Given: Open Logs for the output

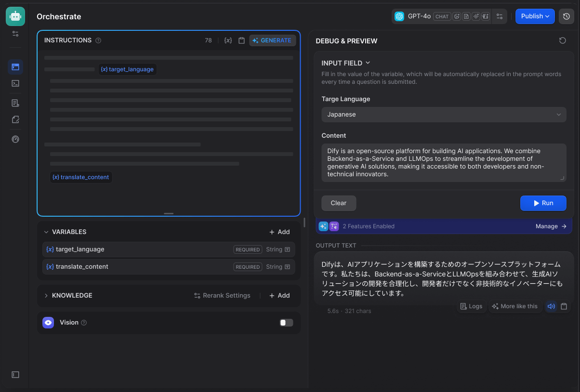Looking at the screenshot, I should 471,306.
